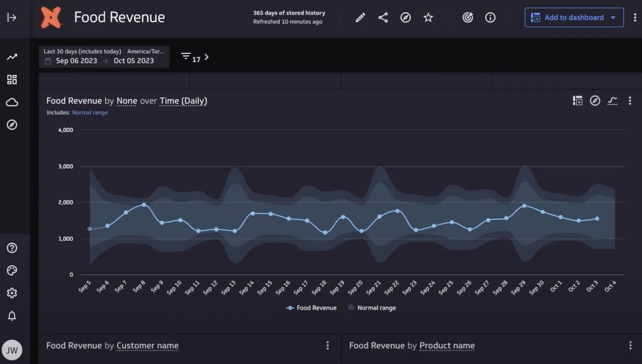Open Metrics trend line sidebar icon
Screen dimensions: 642x364
pyautogui.click(x=12, y=57)
